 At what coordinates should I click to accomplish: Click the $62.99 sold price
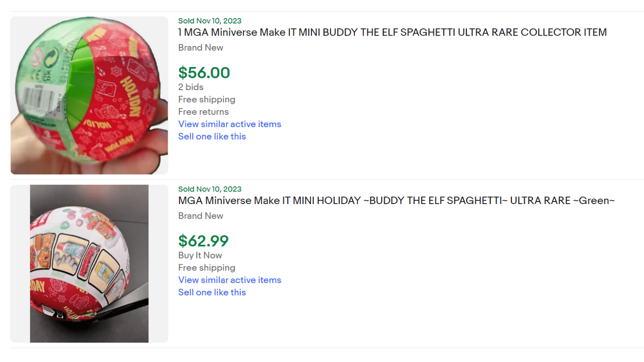tap(203, 241)
